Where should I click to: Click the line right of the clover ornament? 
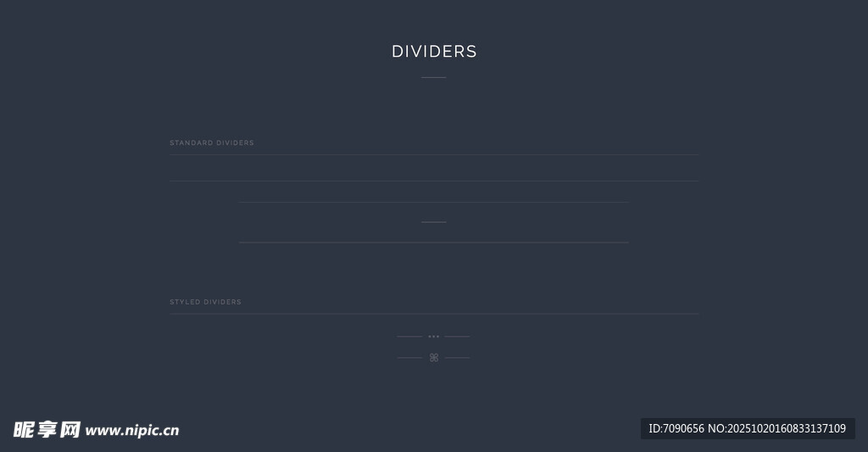457,358
